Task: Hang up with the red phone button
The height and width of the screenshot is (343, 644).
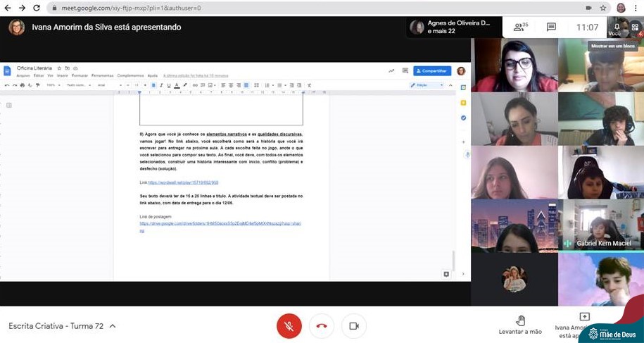Action: point(322,326)
